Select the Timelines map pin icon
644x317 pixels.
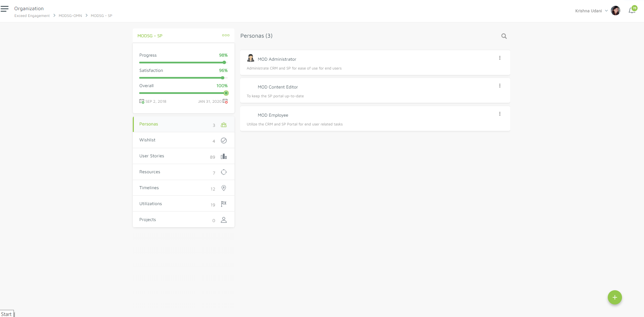[224, 188]
